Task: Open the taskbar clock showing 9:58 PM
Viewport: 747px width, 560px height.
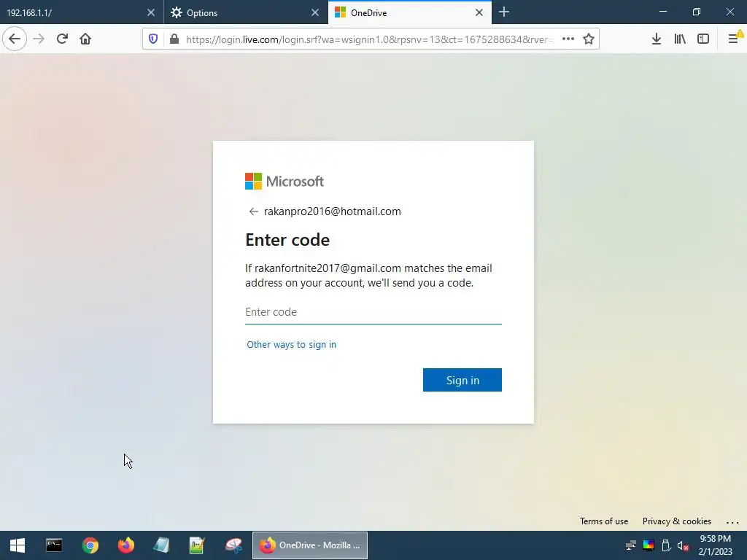Action: 715,545
